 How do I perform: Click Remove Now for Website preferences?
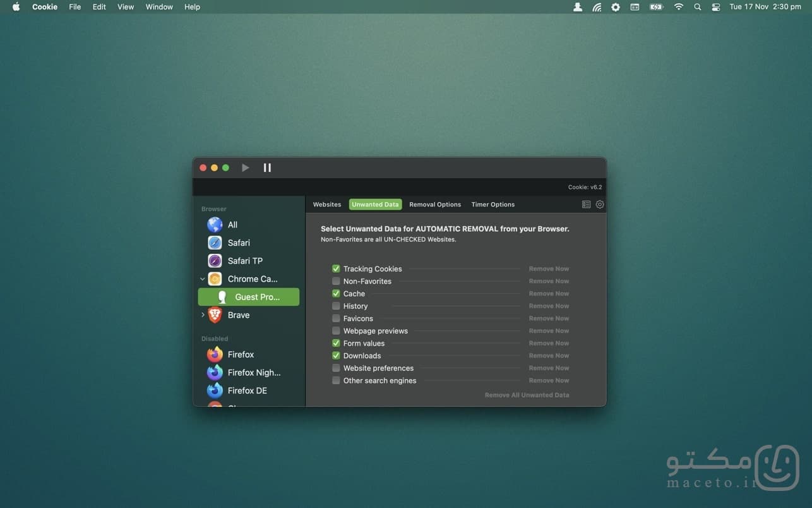[549, 368]
